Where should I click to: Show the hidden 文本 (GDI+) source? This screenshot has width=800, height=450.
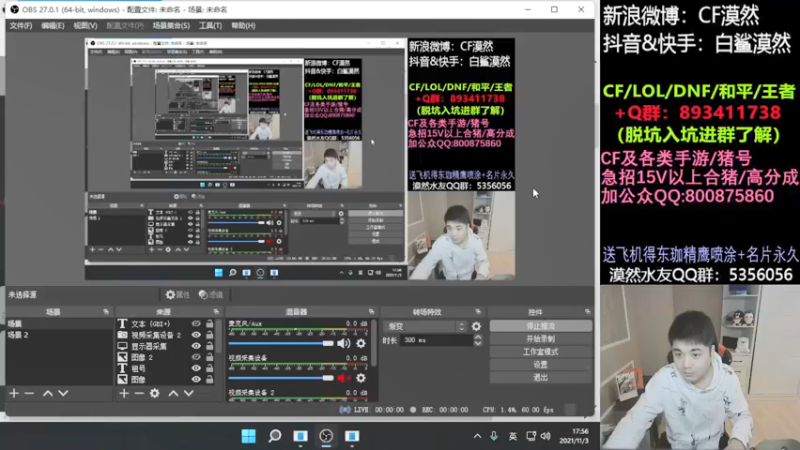click(x=196, y=323)
